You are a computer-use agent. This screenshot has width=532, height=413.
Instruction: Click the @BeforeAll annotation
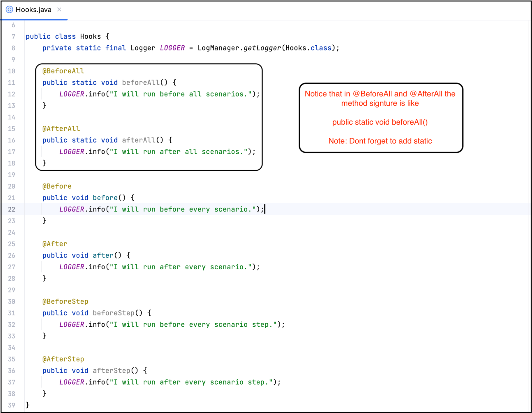63,71
